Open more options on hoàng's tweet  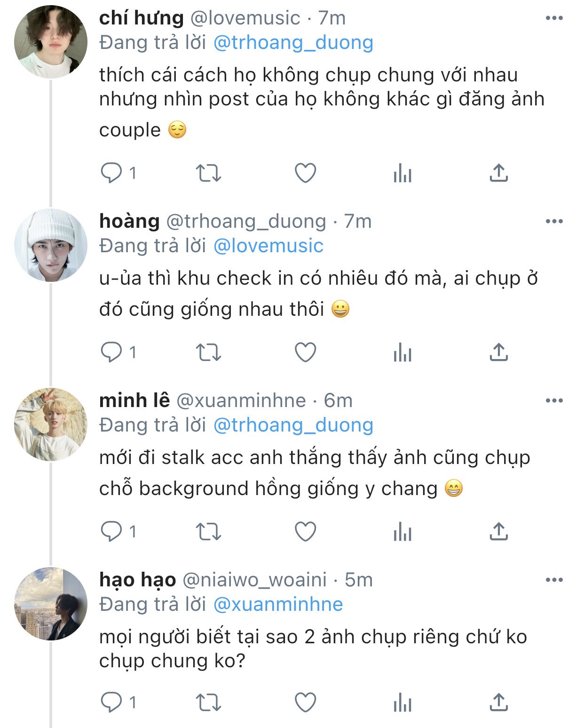(x=554, y=222)
